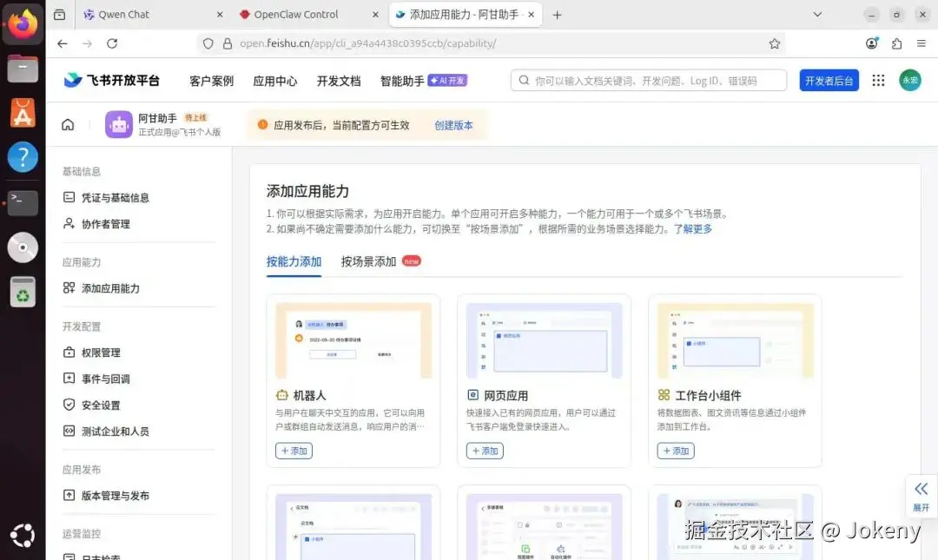Click the 开发者后台 button
938x560 pixels.
[x=829, y=80]
